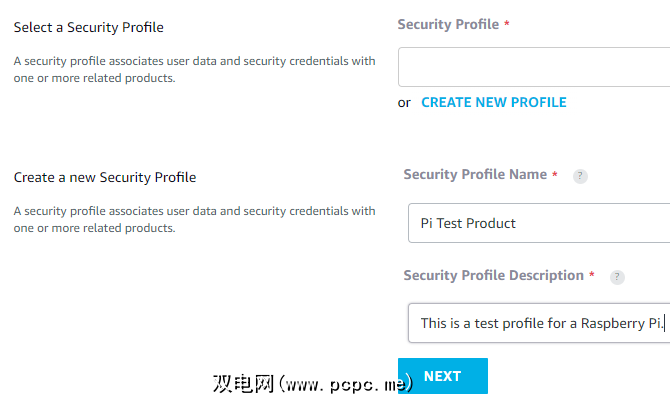Focus the Security Profile Description text box
Viewport: 670px width, 407px height.
[x=538, y=323]
